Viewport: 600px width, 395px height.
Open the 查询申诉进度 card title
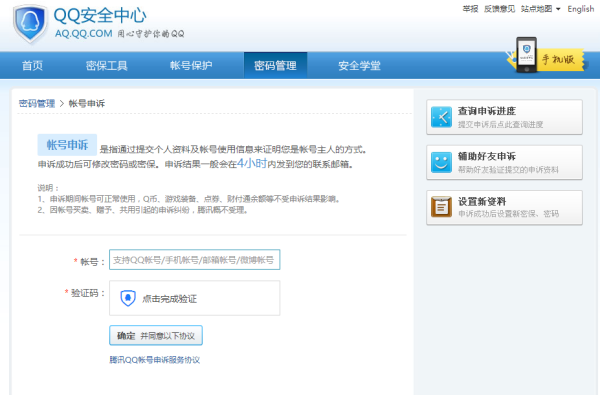487,111
